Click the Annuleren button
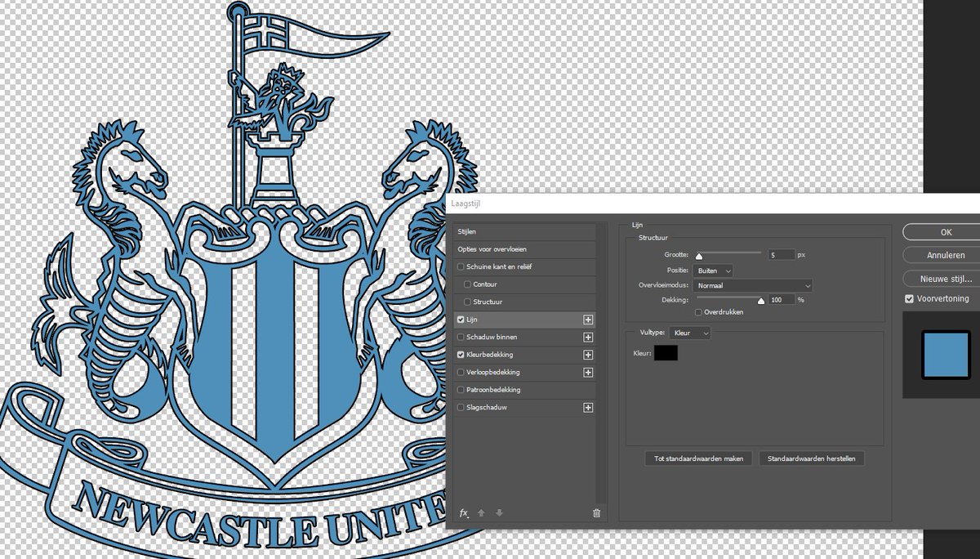Screen dimensions: 980x559 946,255
